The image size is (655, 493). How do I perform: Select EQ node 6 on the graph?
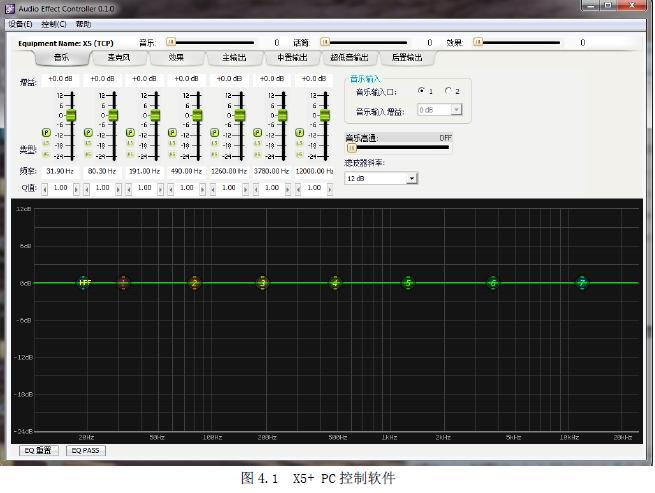point(493,283)
